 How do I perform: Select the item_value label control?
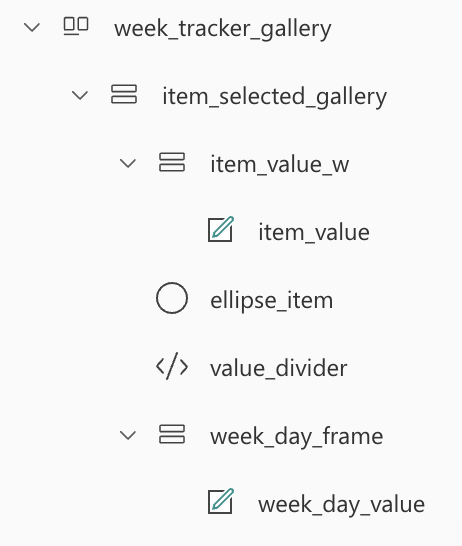314,232
